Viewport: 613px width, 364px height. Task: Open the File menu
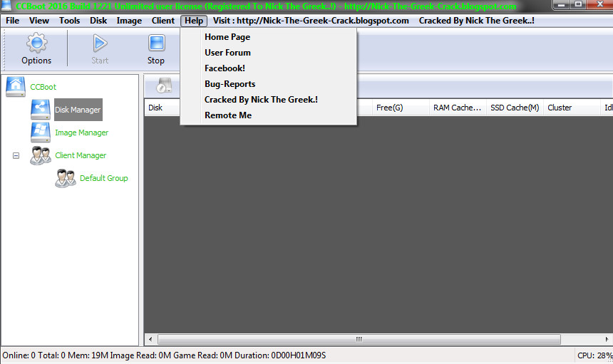click(13, 21)
